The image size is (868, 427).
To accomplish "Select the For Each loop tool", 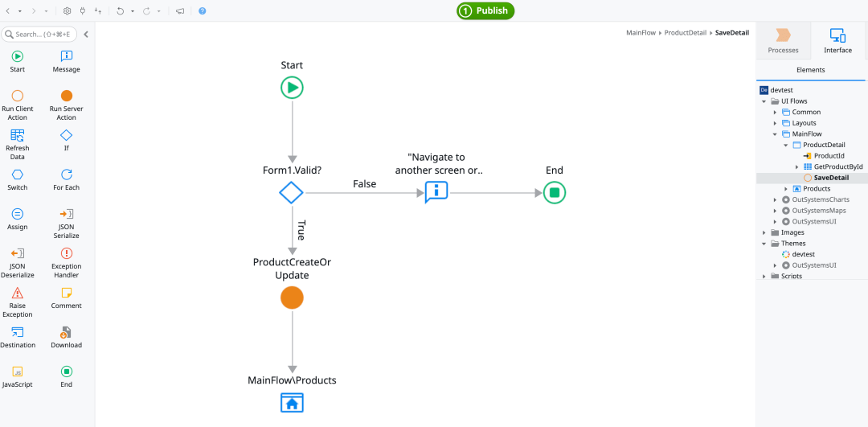I will 67,174.
